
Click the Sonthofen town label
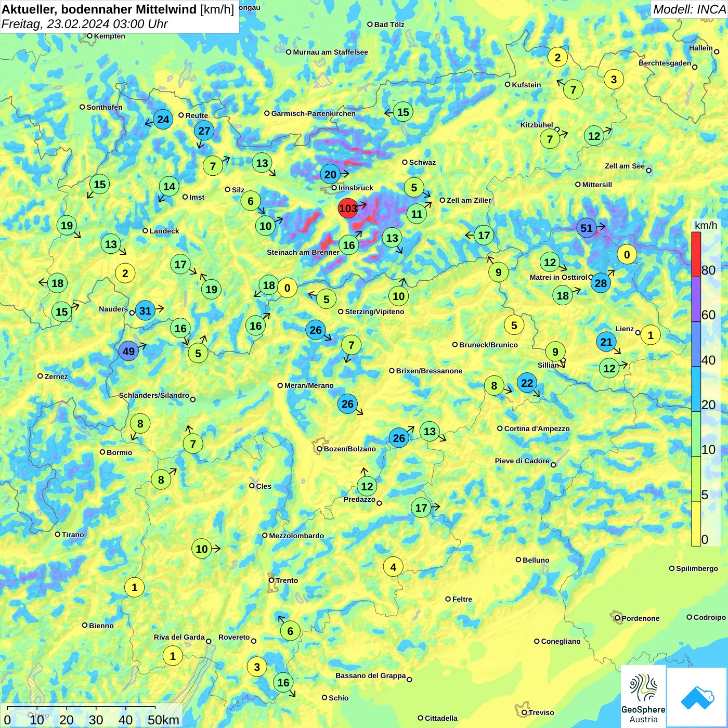pyautogui.click(x=105, y=107)
